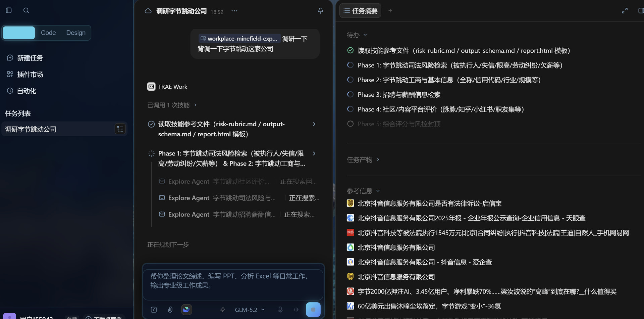Open the Explore Agent 字节跳动招聘薪酬信 row
644x319 pixels.
[x=237, y=214]
